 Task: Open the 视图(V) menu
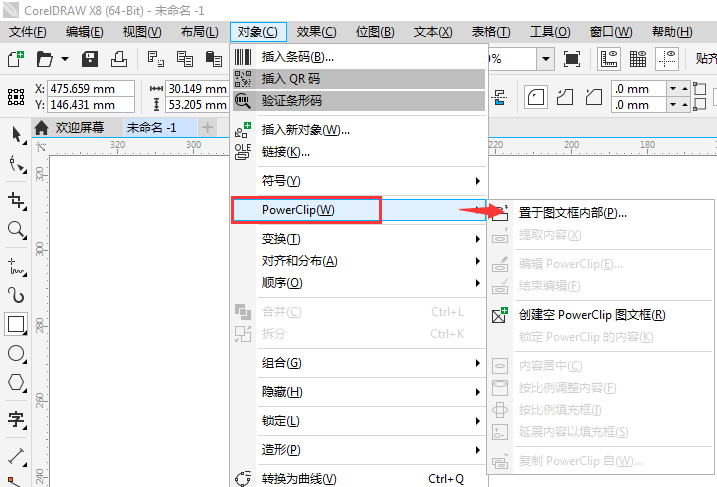[142, 32]
